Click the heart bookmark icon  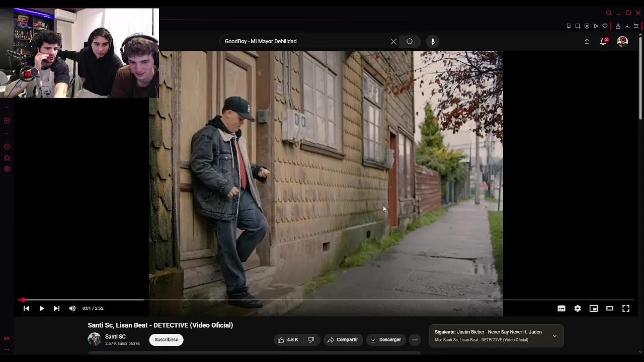coord(605,26)
